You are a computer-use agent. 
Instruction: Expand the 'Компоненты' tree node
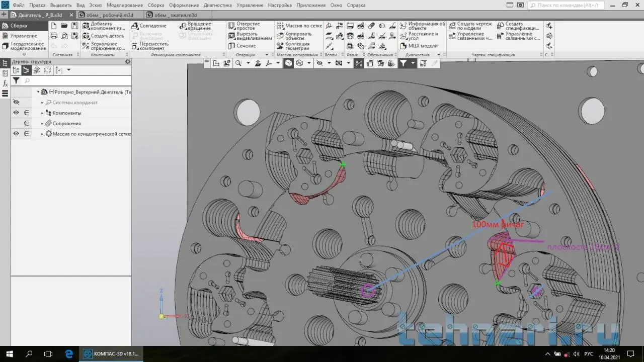[x=42, y=113]
